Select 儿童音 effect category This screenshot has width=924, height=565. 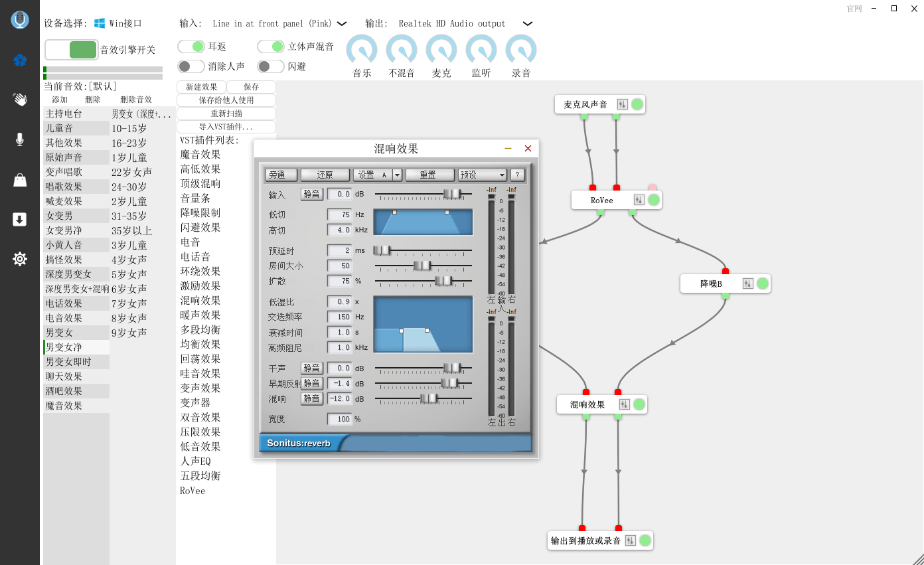pyautogui.click(x=76, y=128)
